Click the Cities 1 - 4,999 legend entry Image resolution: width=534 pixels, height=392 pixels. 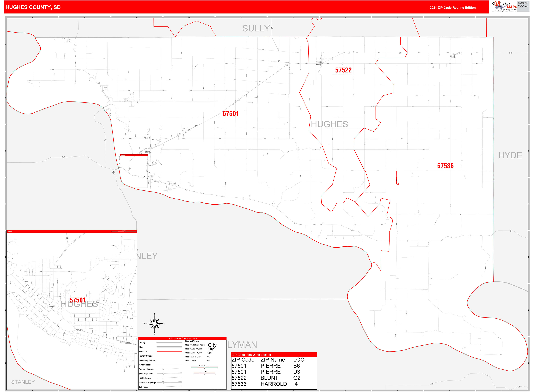coord(190,361)
